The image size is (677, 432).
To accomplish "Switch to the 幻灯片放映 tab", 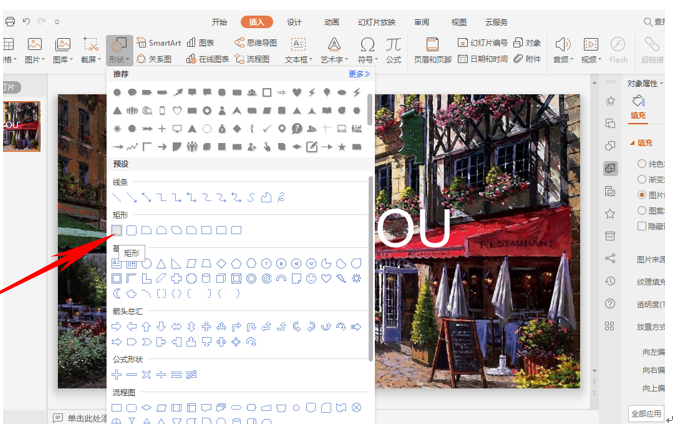I will [x=376, y=22].
